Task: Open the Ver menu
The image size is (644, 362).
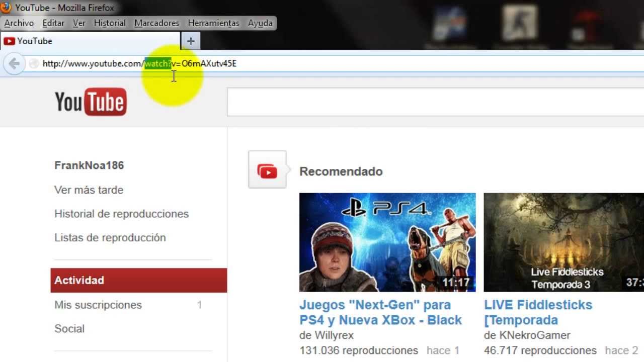Action: point(79,23)
